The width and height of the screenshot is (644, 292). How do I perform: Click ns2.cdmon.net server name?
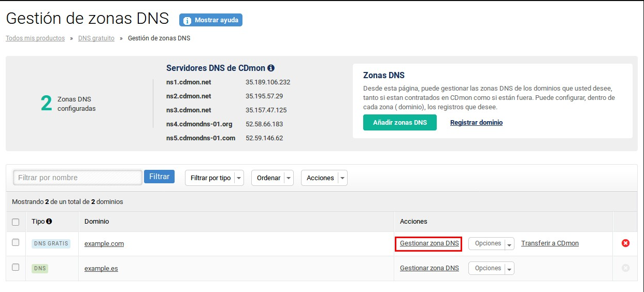pos(189,96)
